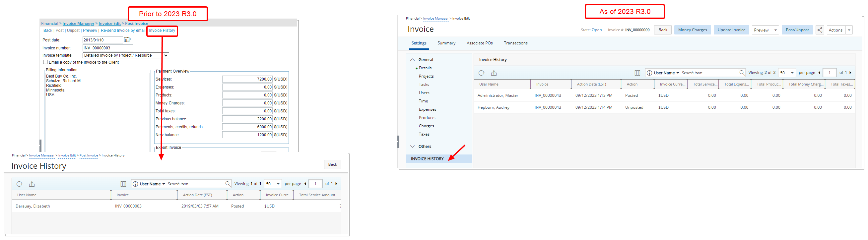Switch to the Settings tab

(x=419, y=43)
